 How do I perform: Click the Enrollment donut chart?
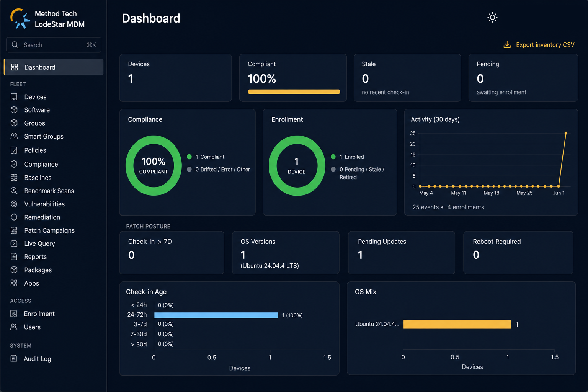pyautogui.click(x=297, y=165)
